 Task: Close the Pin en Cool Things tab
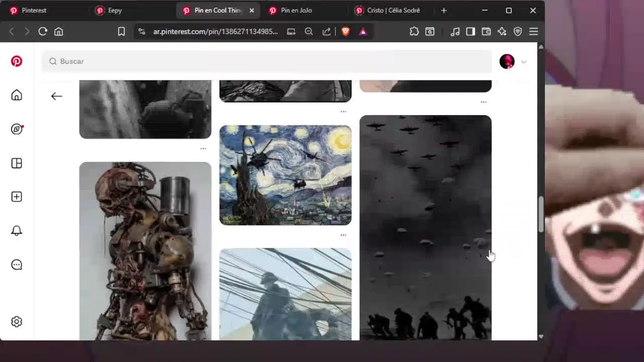point(252,10)
